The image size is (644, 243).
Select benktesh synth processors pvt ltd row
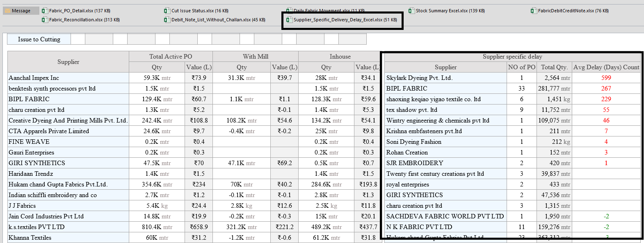pos(69,89)
